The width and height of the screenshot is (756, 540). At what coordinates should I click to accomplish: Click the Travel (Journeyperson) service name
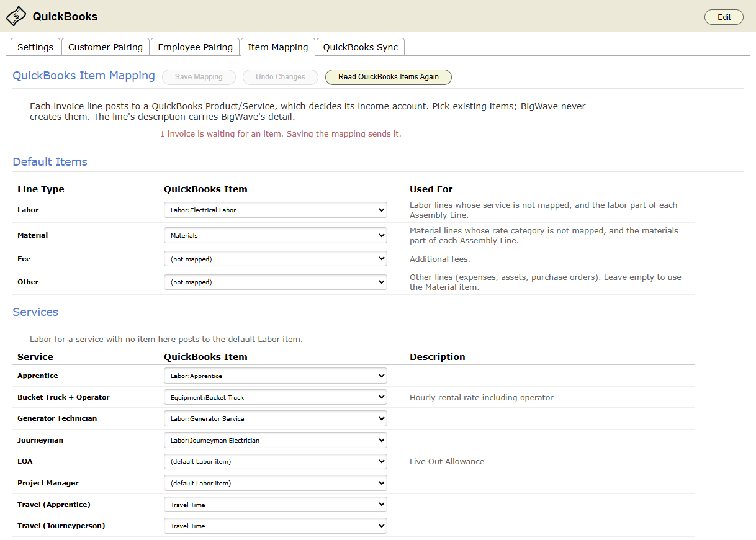[x=61, y=526]
